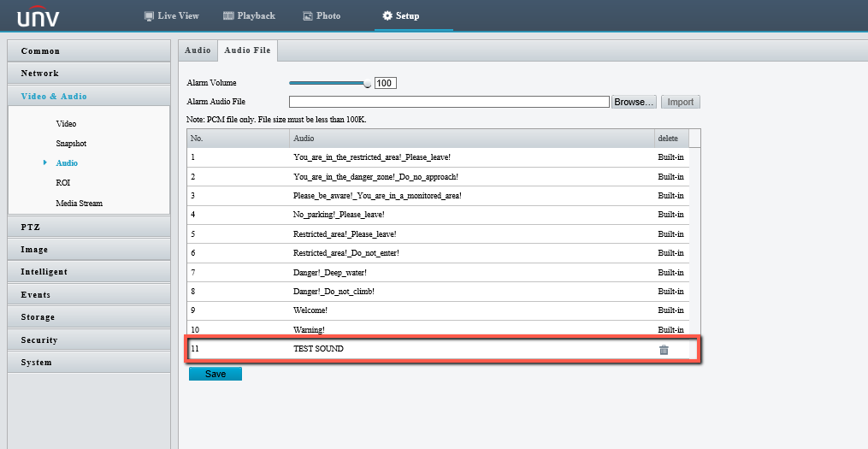Expand the Events menu section
Viewport: 868px width, 449px height.
(89, 294)
